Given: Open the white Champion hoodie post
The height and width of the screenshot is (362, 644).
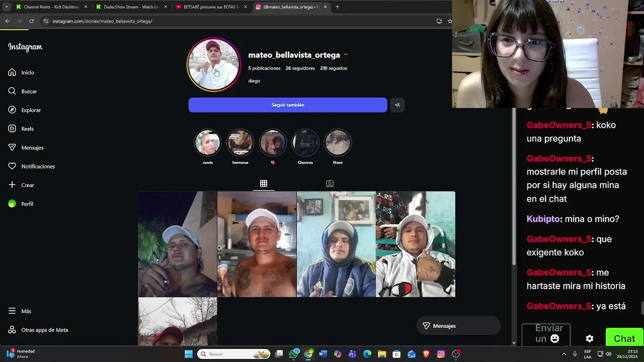Looking at the screenshot, I should click(416, 244).
